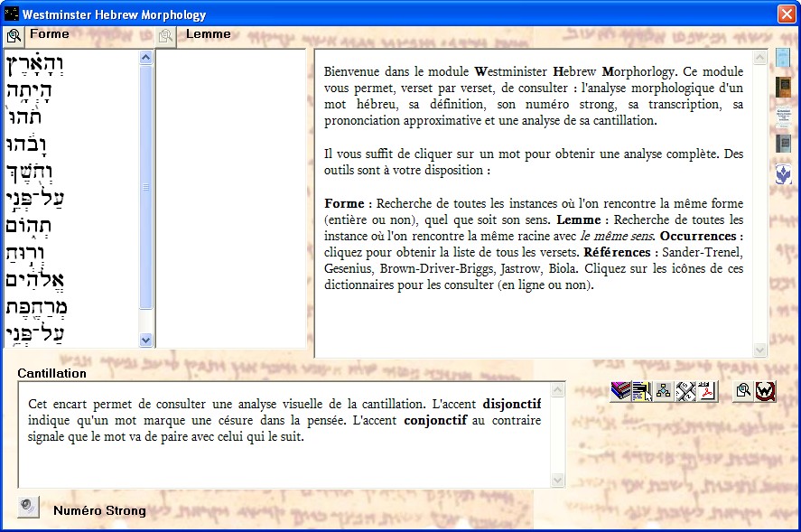Select the word וְרוּחַ in the Forme list
This screenshot has height=532, width=801.
(25, 253)
